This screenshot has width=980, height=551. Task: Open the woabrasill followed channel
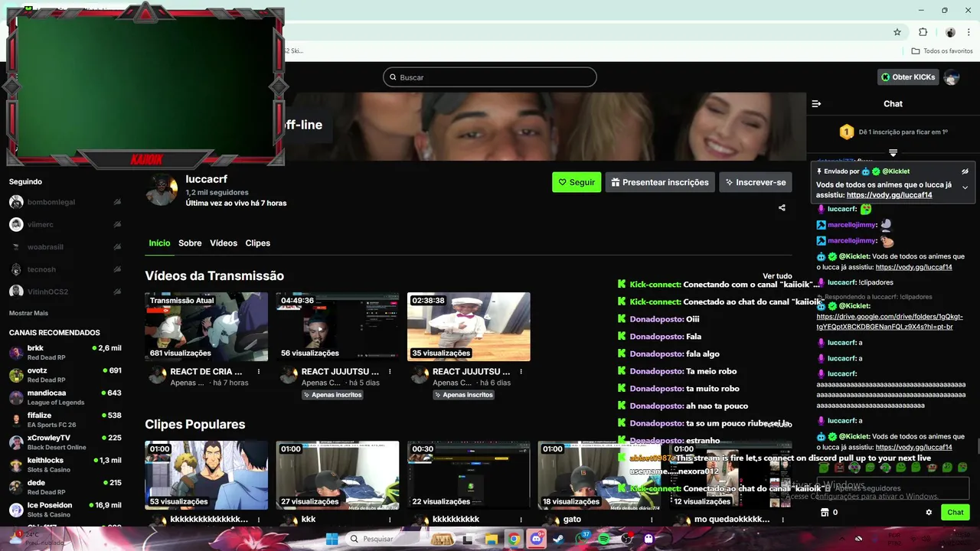point(65,247)
